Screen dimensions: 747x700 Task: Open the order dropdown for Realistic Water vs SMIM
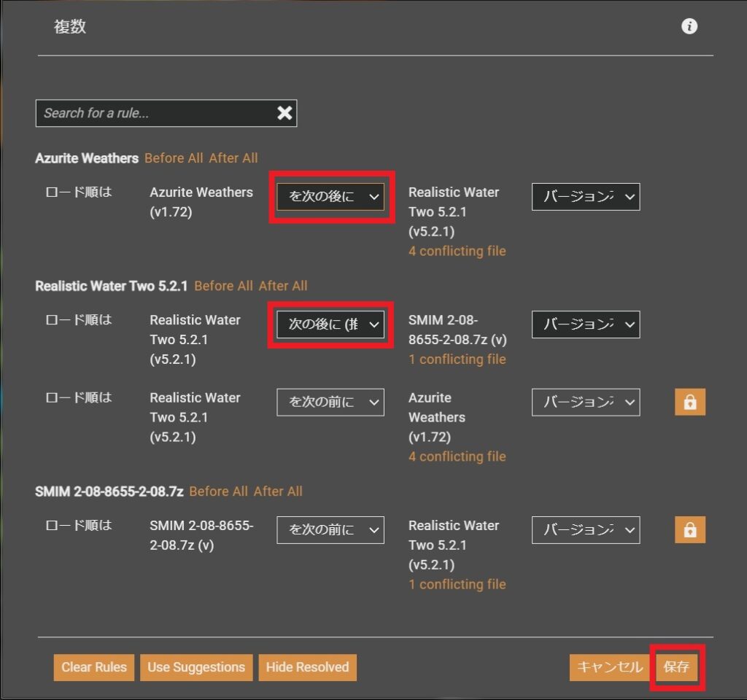coord(330,324)
